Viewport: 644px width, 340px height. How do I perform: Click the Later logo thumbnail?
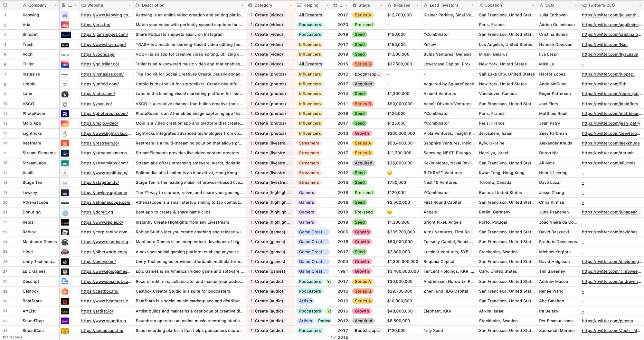click(x=65, y=94)
